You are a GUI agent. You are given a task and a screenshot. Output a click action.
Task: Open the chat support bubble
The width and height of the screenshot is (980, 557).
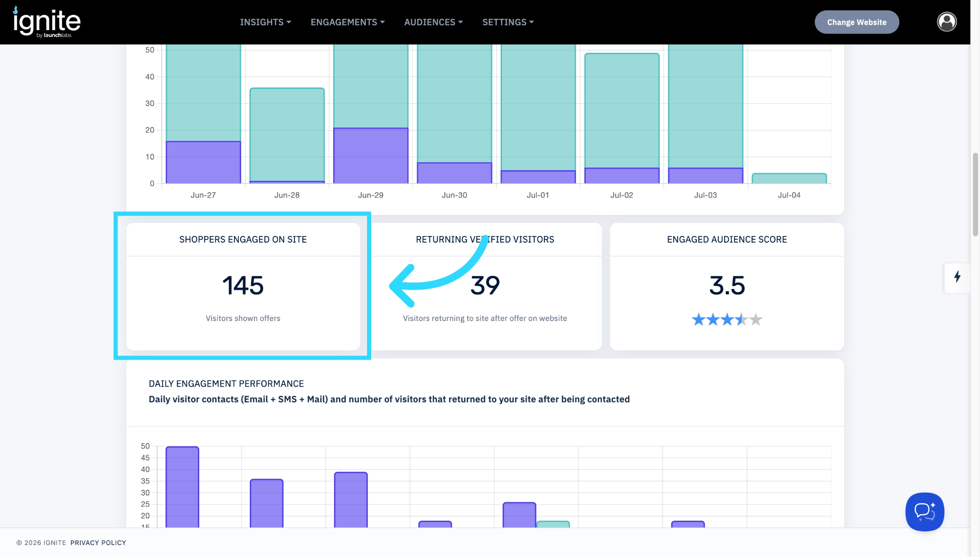coord(925,512)
